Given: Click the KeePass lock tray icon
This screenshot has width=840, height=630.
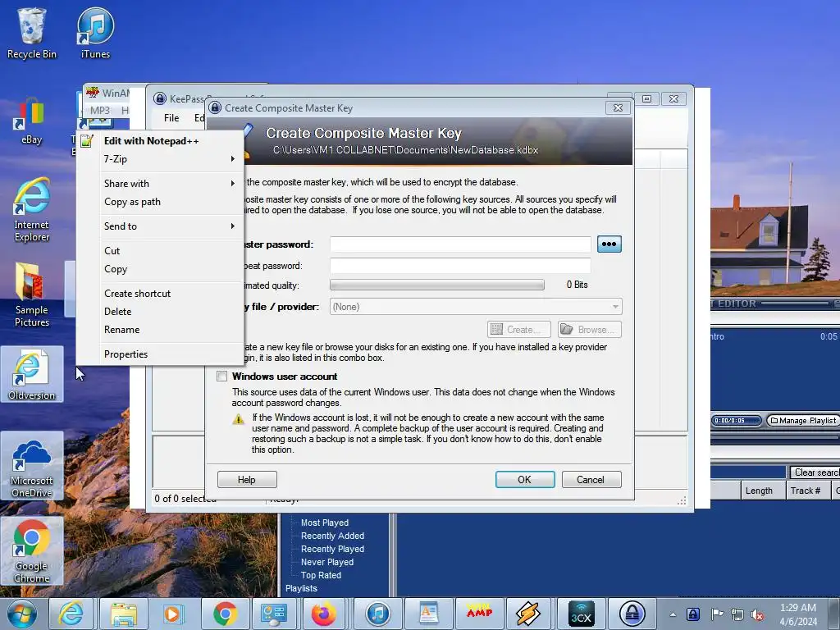Looking at the screenshot, I should point(693,614).
